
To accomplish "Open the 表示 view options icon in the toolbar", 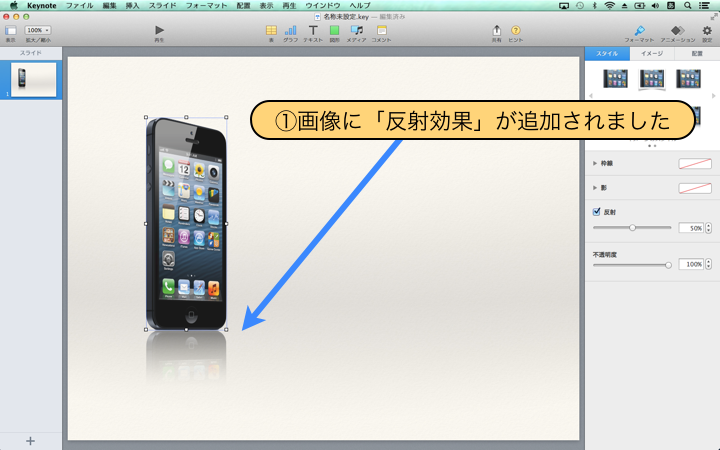I will [11, 30].
